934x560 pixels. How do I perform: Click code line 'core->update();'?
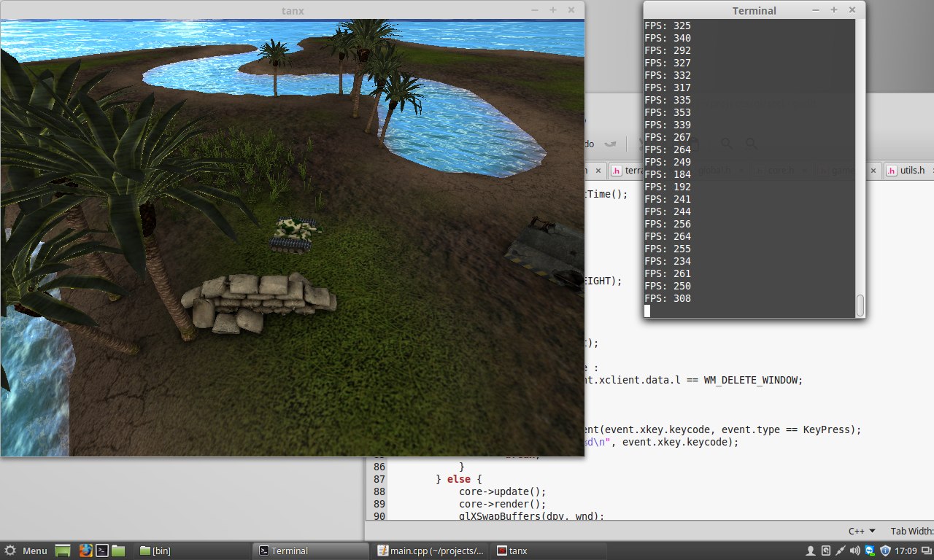pos(502,491)
